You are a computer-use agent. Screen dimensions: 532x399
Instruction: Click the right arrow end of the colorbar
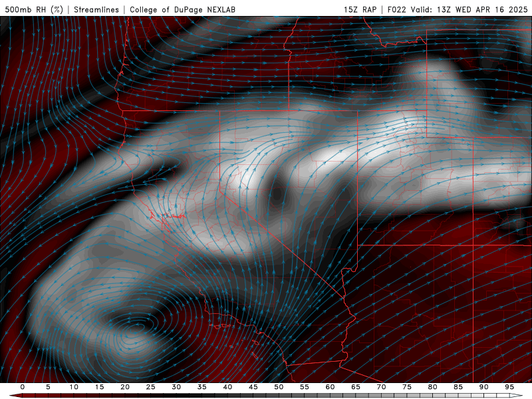516,396
